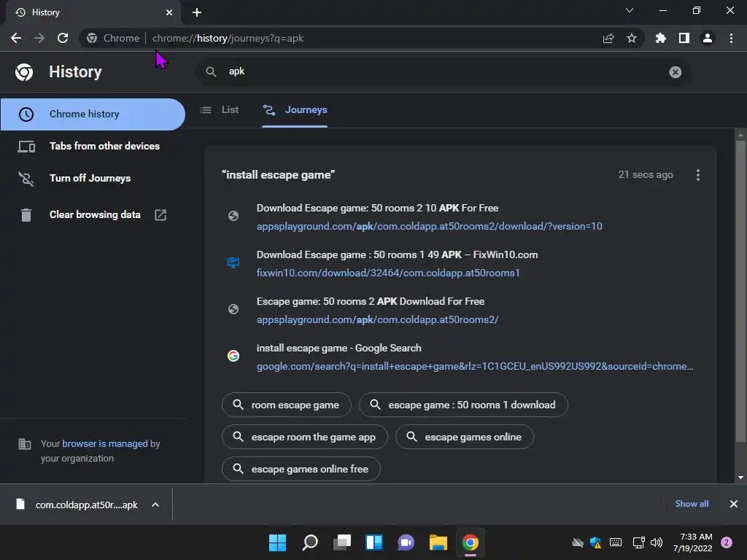Click the Google favicon of the search entry

click(x=233, y=356)
